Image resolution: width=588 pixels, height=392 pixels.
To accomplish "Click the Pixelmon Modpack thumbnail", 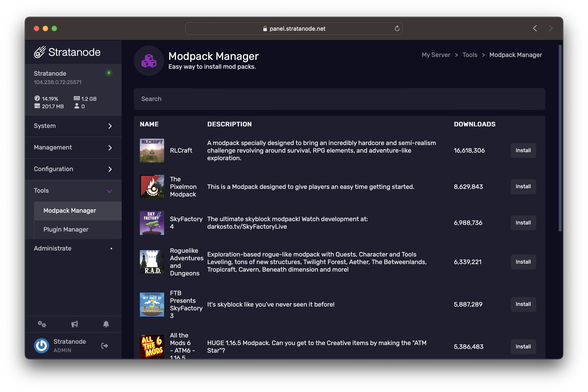I will pos(152,186).
